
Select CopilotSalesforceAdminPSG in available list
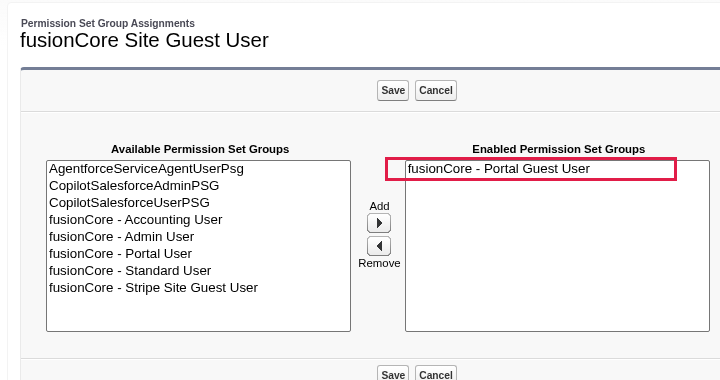[x=198, y=186]
